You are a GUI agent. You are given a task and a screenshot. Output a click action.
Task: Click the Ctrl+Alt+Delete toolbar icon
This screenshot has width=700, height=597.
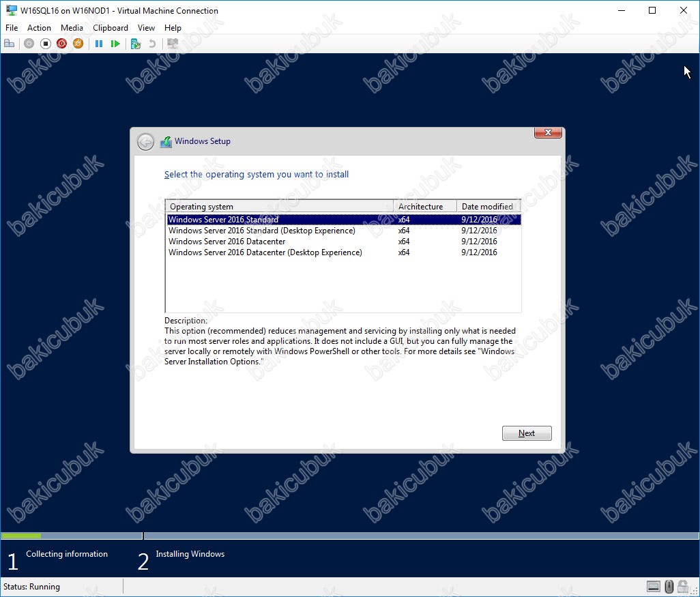pos(10,43)
